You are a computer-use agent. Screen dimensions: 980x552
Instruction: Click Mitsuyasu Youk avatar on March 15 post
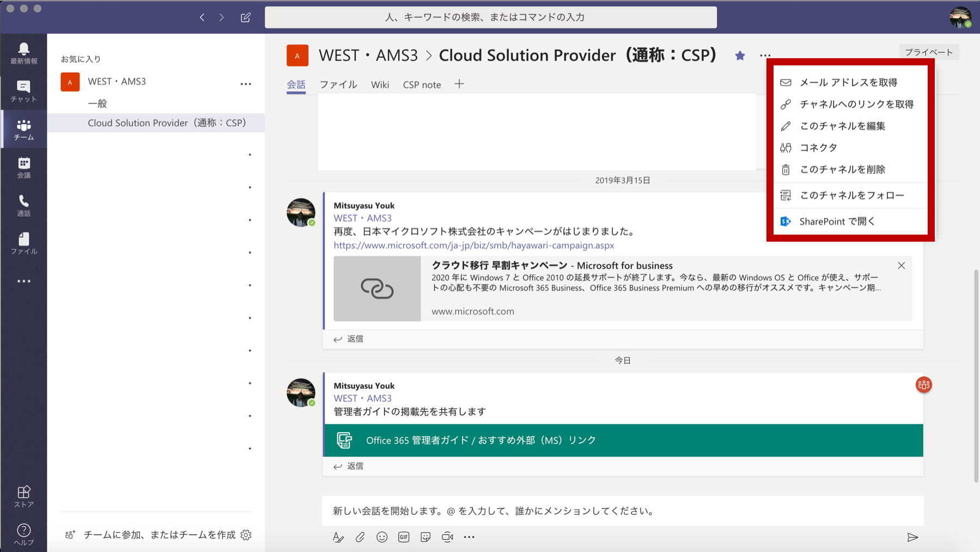301,212
